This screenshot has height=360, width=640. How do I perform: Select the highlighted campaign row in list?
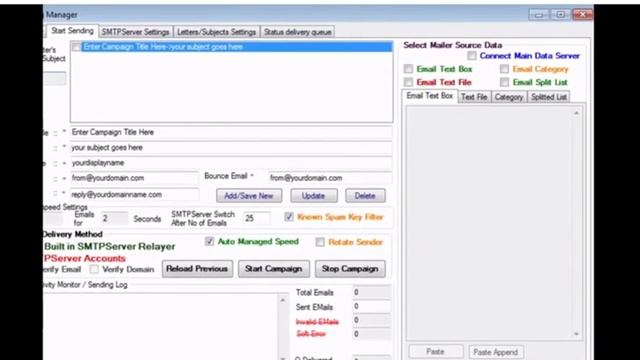(231, 47)
